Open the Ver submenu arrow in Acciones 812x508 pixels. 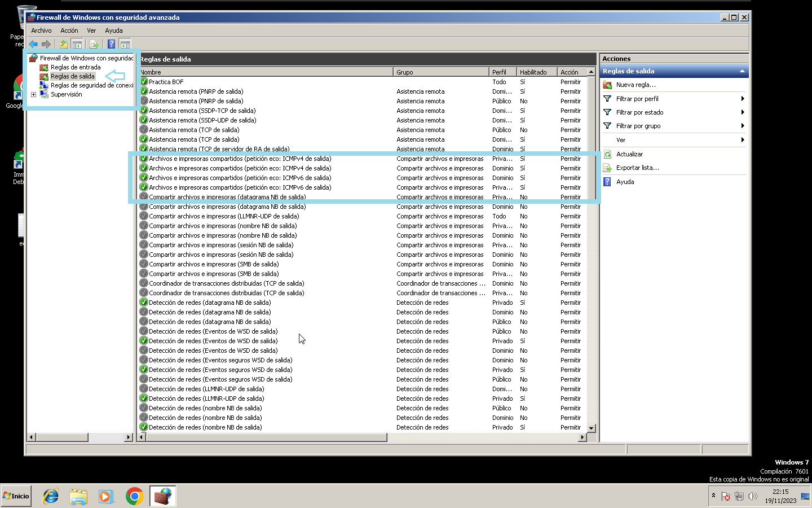point(743,140)
